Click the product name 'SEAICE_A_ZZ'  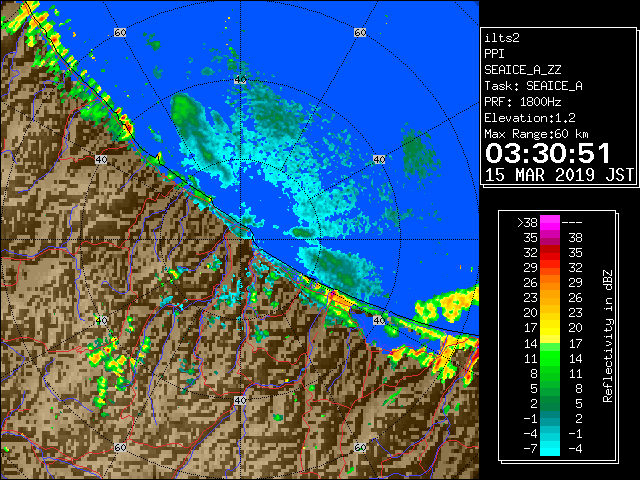click(523, 70)
